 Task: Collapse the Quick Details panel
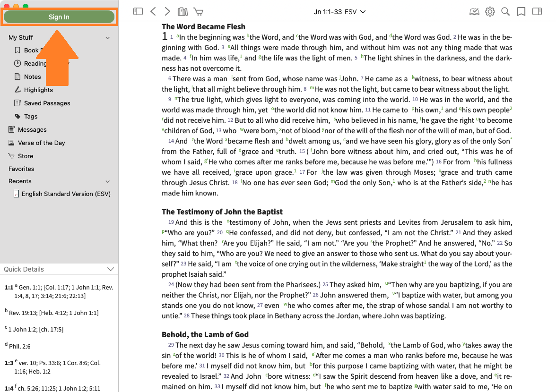click(111, 269)
